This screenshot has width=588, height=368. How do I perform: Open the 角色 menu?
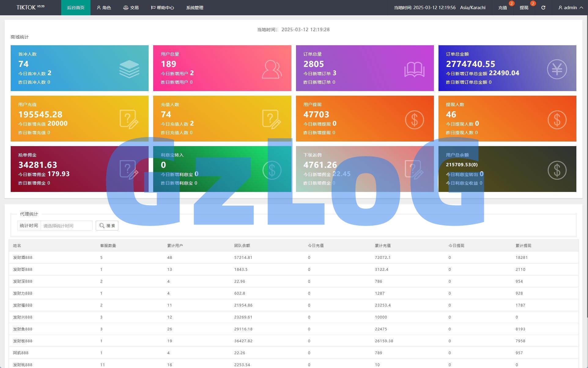104,8
